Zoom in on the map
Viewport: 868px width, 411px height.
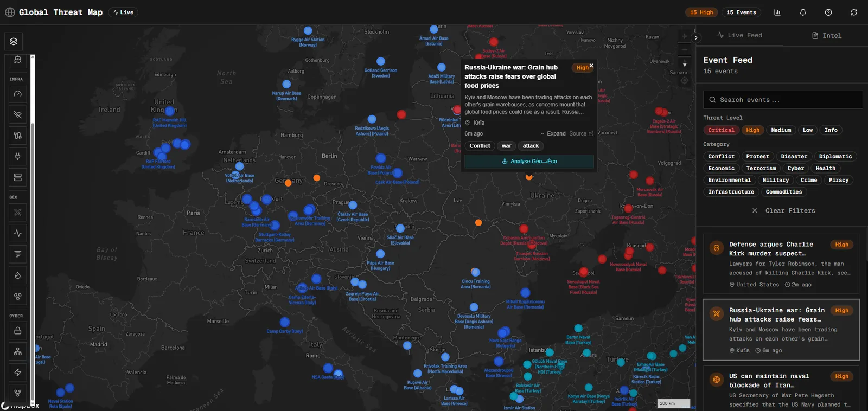pyautogui.click(x=685, y=36)
